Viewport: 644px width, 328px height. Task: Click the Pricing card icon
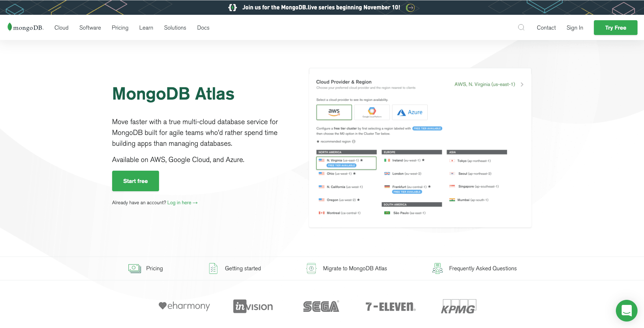coord(134,268)
